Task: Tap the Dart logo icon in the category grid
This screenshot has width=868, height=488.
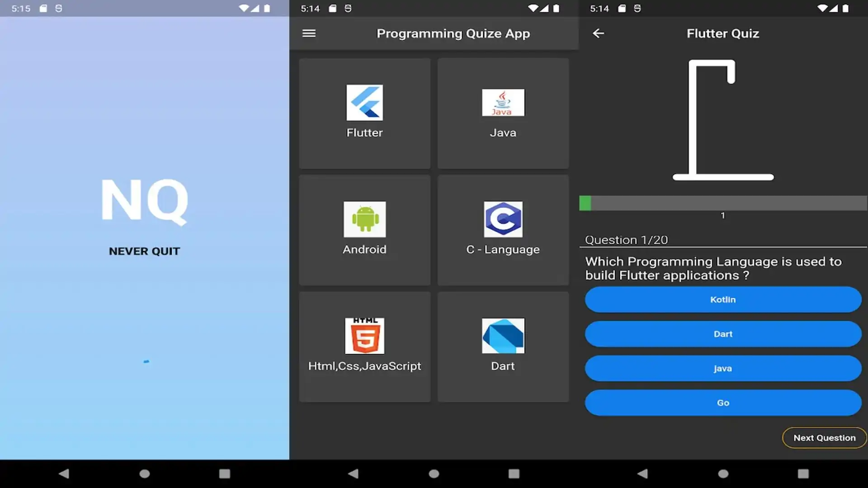Action: 503,336
